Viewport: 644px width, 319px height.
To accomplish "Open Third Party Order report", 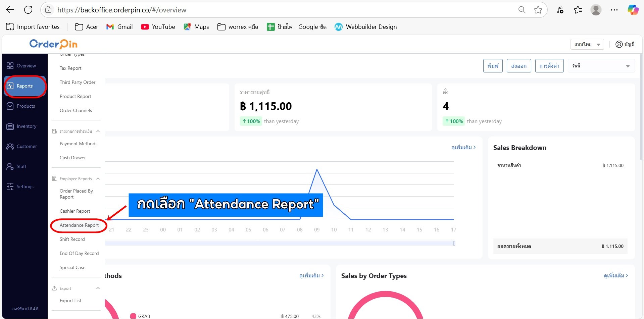I will pyautogui.click(x=78, y=82).
